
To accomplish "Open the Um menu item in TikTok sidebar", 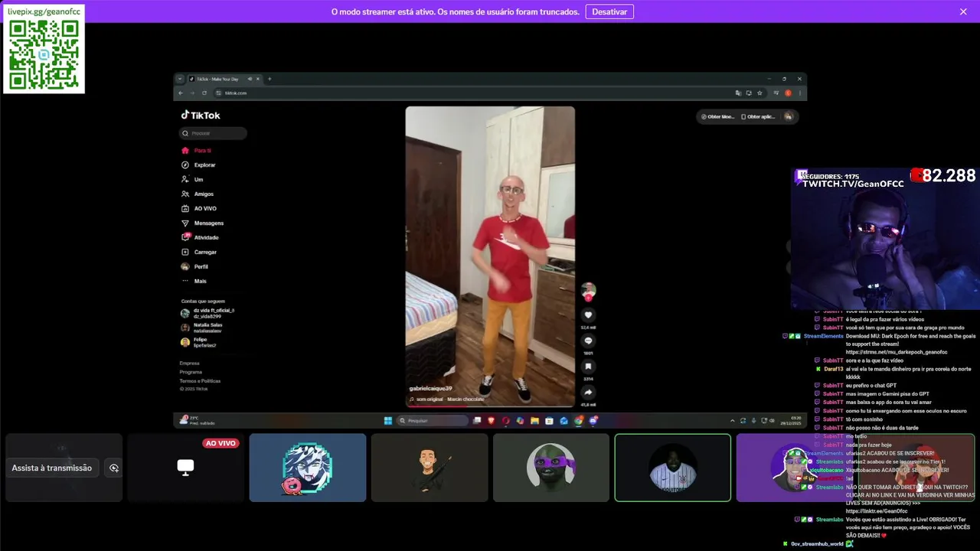I will pos(192,180).
